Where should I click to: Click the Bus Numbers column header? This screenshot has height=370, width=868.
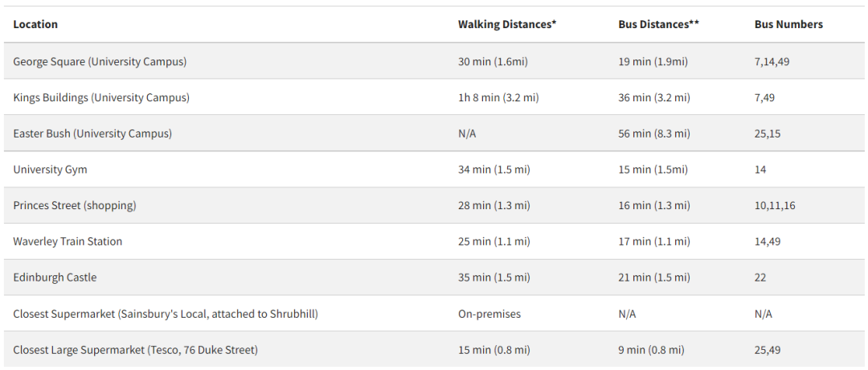tap(788, 24)
